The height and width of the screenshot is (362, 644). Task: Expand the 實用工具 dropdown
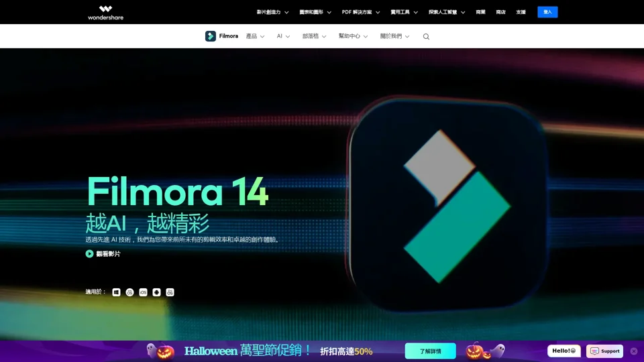(x=404, y=12)
